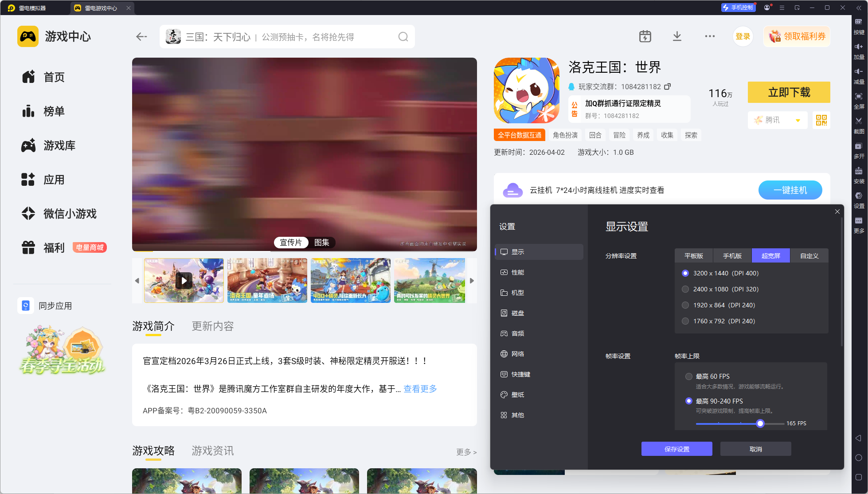This screenshot has height=494, width=868.
Task: Expand the 腾讯 channel dropdown
Action: [798, 120]
